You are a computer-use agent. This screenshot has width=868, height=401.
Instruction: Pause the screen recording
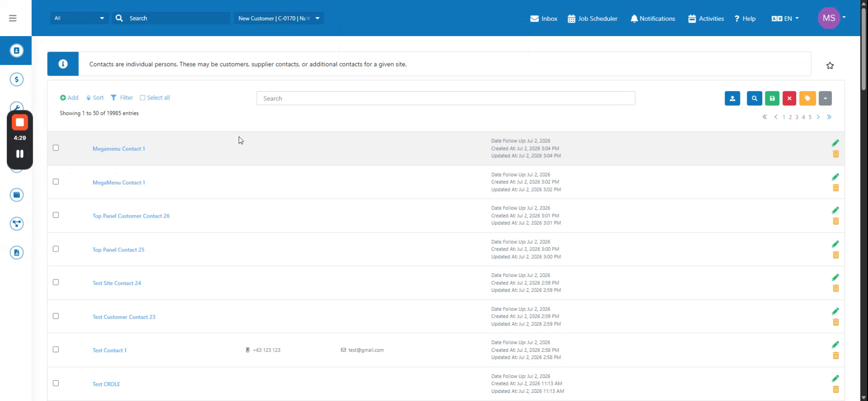20,154
